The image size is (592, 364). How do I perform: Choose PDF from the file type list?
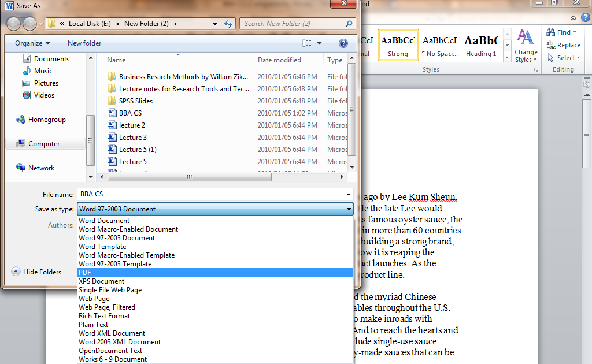[x=215, y=272]
